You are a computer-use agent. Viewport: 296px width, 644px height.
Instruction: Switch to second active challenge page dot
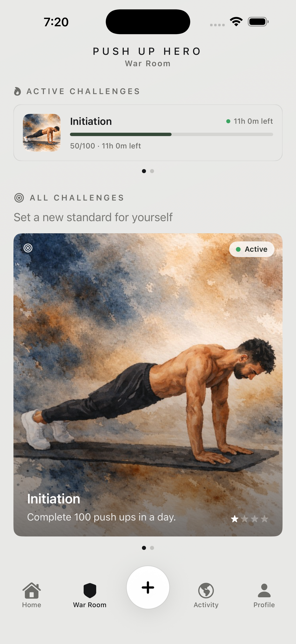[x=152, y=171]
